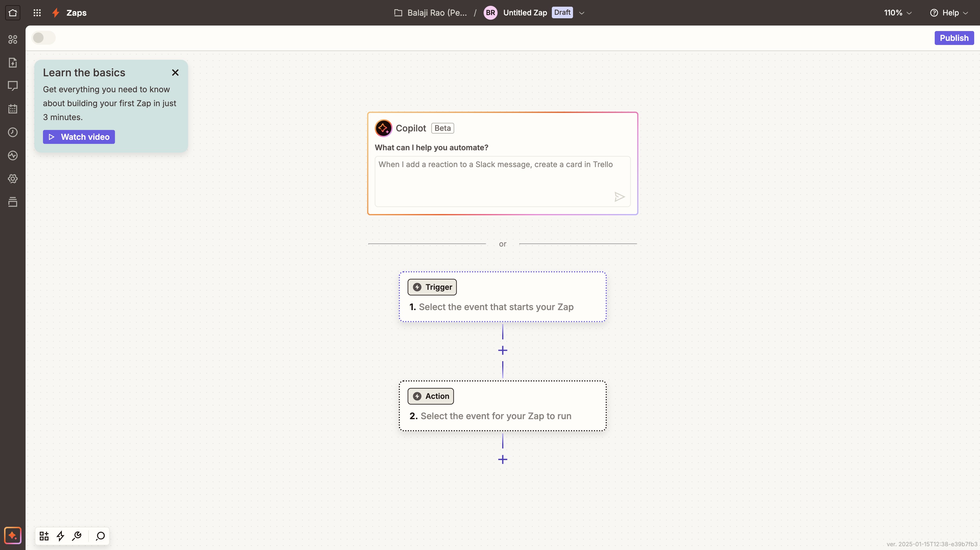980x550 pixels.
Task: Go to the Home icon in top bar
Action: tap(12, 12)
